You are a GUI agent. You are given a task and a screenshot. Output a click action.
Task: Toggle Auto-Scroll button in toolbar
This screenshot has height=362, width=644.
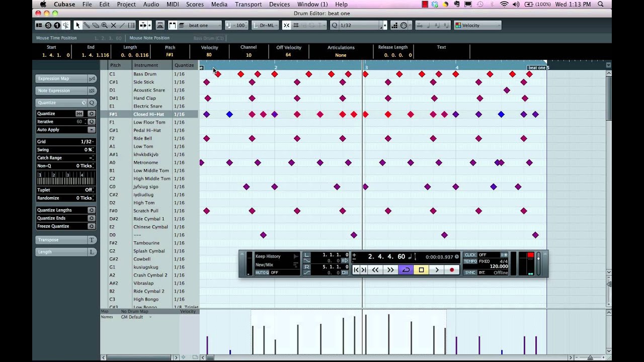click(x=142, y=25)
